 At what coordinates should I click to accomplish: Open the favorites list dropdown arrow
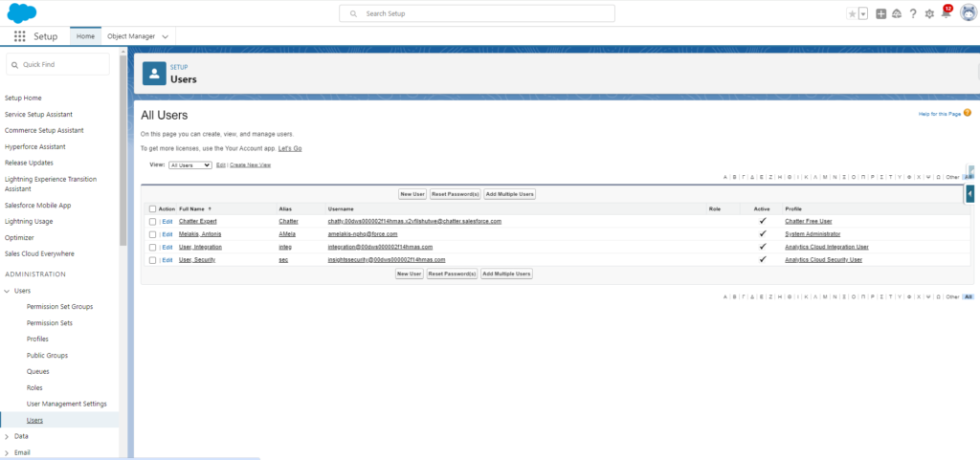pyautogui.click(x=863, y=13)
